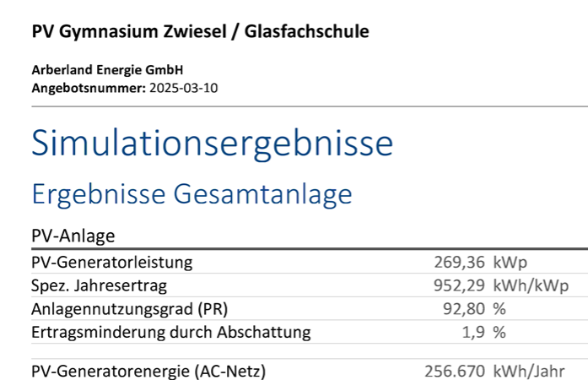The width and height of the screenshot is (588, 380).
Task: Click the value 92,80
Action: 466,308
